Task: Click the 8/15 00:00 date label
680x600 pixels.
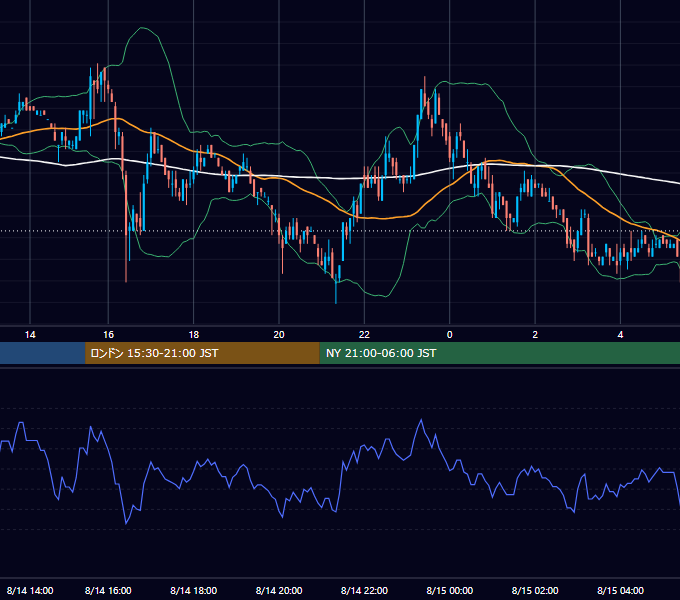Action: (450, 590)
